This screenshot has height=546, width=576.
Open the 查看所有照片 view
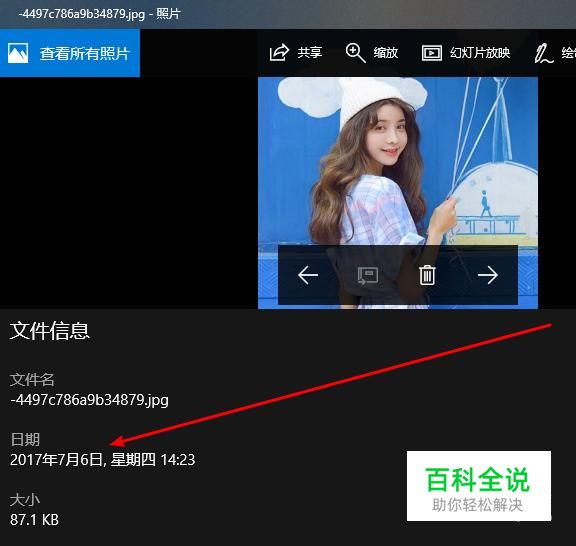pos(70,53)
